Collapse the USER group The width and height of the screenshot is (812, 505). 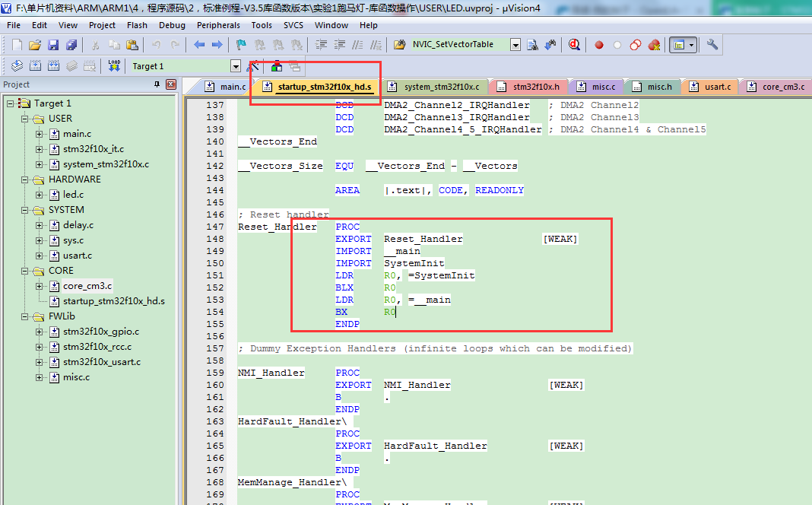(24, 119)
